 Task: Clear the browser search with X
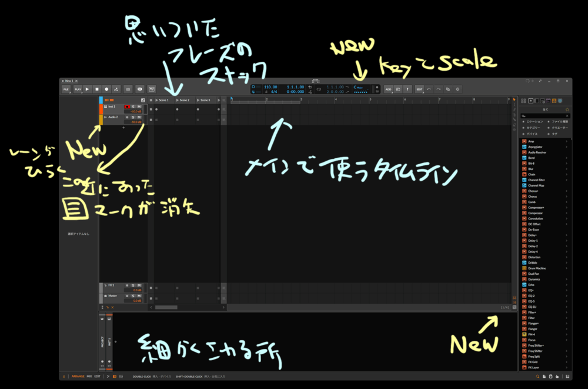click(x=567, y=116)
